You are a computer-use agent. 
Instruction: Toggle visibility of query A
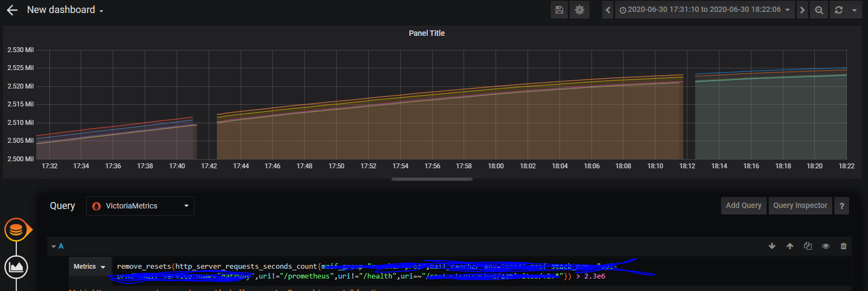[x=826, y=246]
